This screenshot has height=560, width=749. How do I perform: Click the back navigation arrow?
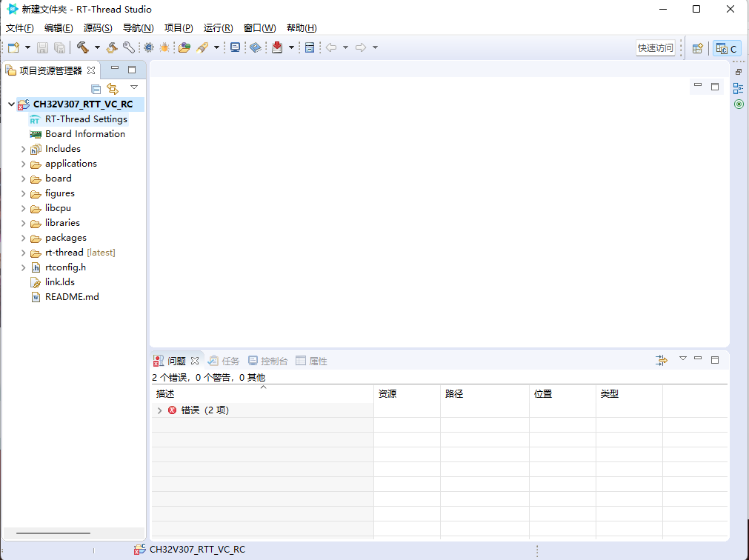331,47
